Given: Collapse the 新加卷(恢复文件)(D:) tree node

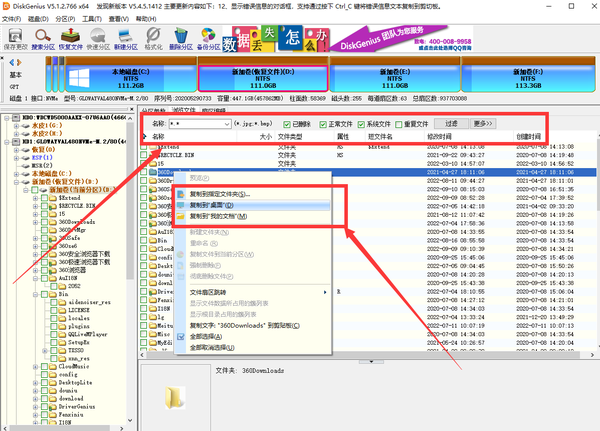Looking at the screenshot, I should pyautogui.click(x=17, y=181).
